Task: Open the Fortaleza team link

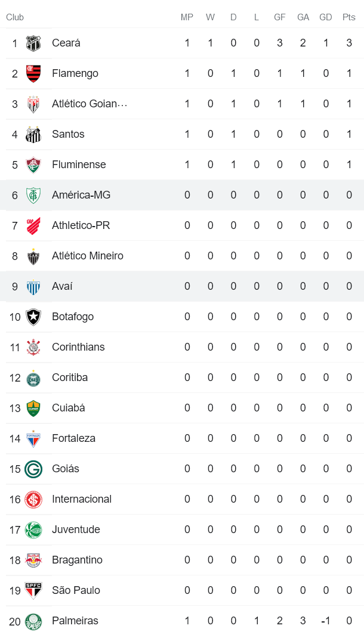Action: tap(73, 438)
